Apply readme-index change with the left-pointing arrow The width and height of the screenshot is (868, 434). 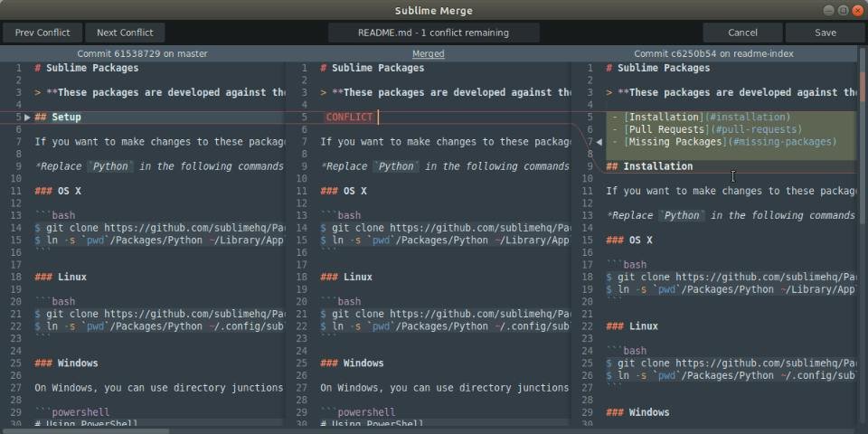coord(599,142)
